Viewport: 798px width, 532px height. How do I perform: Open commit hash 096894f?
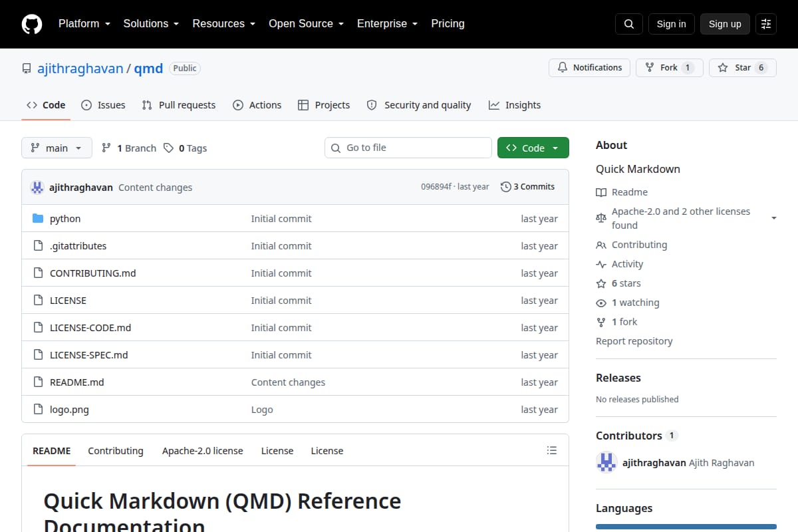[x=436, y=187]
